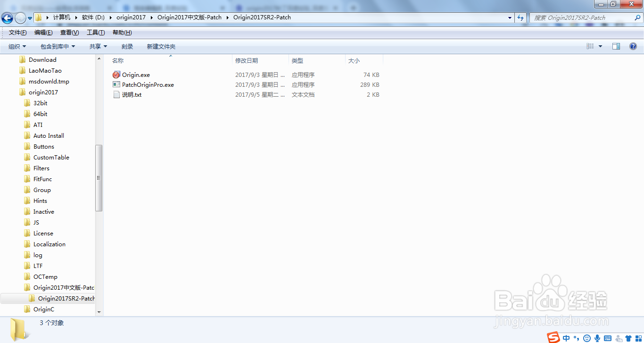The height and width of the screenshot is (343, 644).
Task: Select the 32bit folder in tree
Action: [x=40, y=103]
